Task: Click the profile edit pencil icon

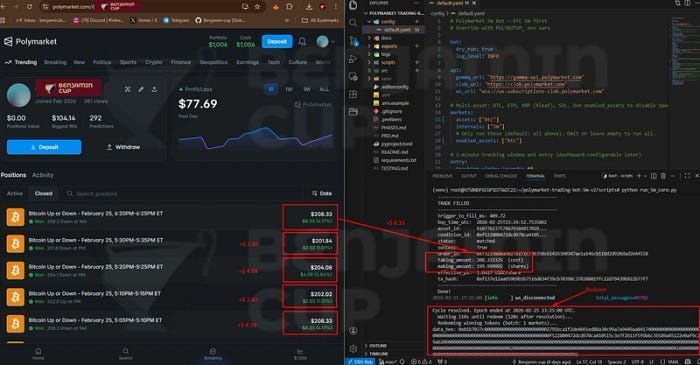Action: point(141,89)
